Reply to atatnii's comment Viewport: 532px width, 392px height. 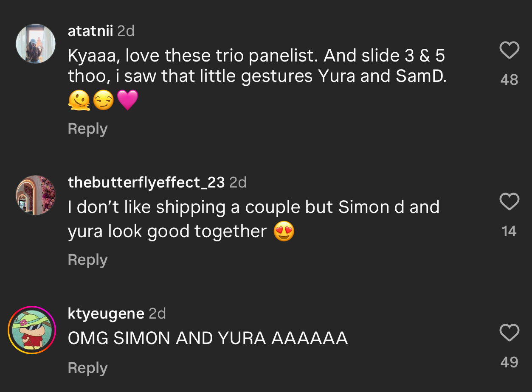tap(87, 129)
